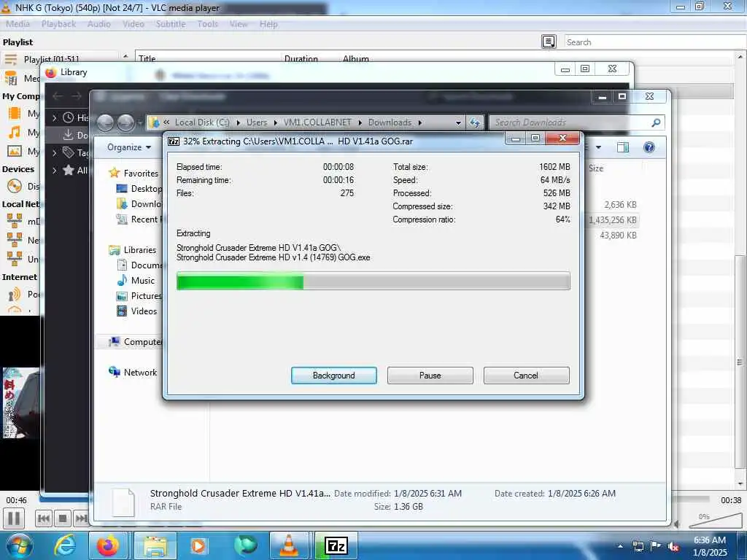
Task: Open Windows Media Player from taskbar
Action: (198, 545)
